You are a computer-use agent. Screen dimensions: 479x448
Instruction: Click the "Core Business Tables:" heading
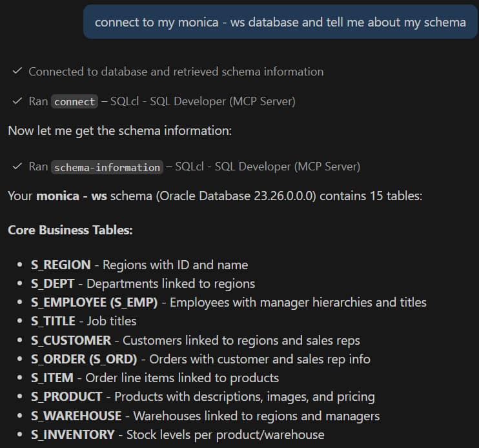70,230
